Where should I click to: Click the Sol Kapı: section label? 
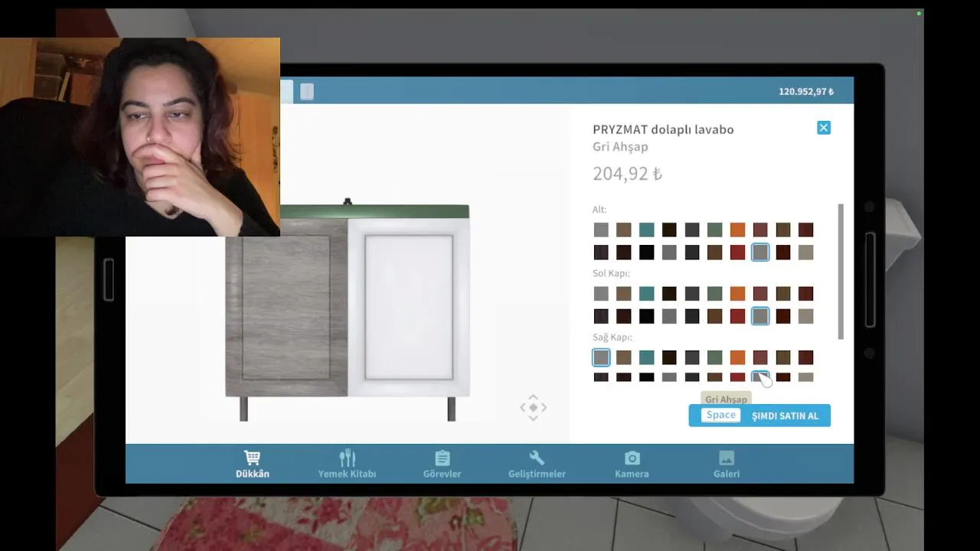click(x=611, y=273)
